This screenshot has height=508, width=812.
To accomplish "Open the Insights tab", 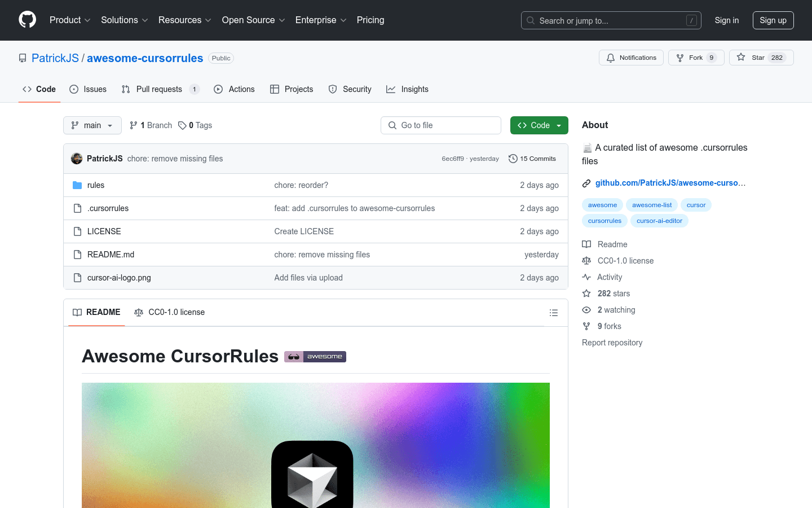I will [x=408, y=89].
